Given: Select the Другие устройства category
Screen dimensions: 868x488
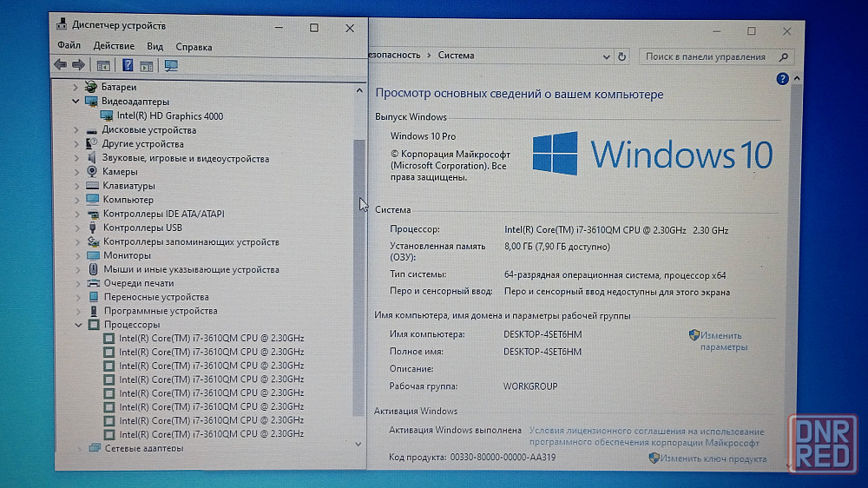Looking at the screenshot, I should [x=142, y=144].
